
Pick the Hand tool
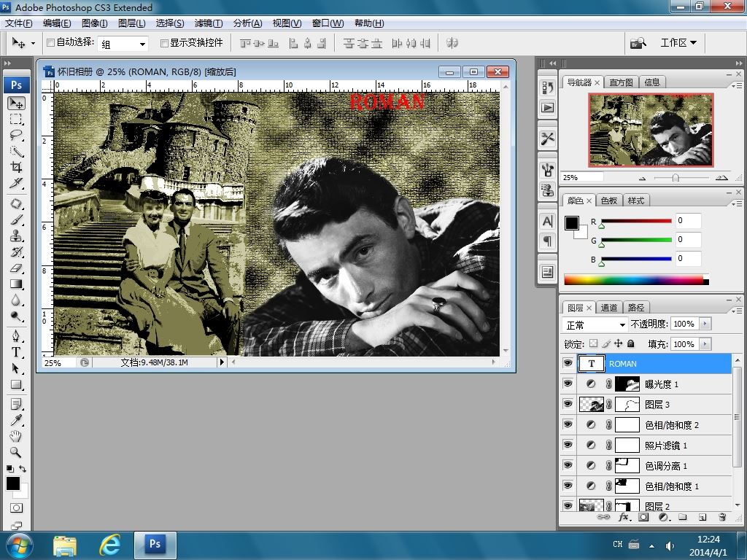click(x=16, y=436)
